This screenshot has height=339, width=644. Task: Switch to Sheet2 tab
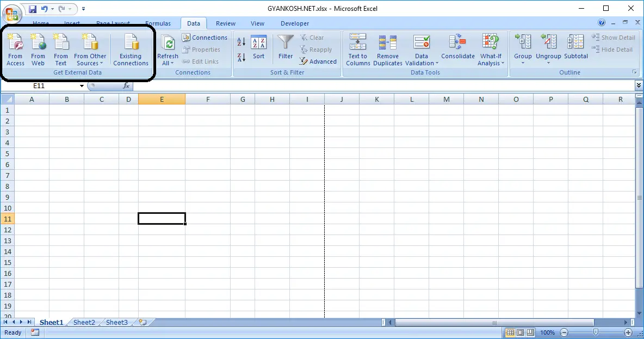(84, 322)
